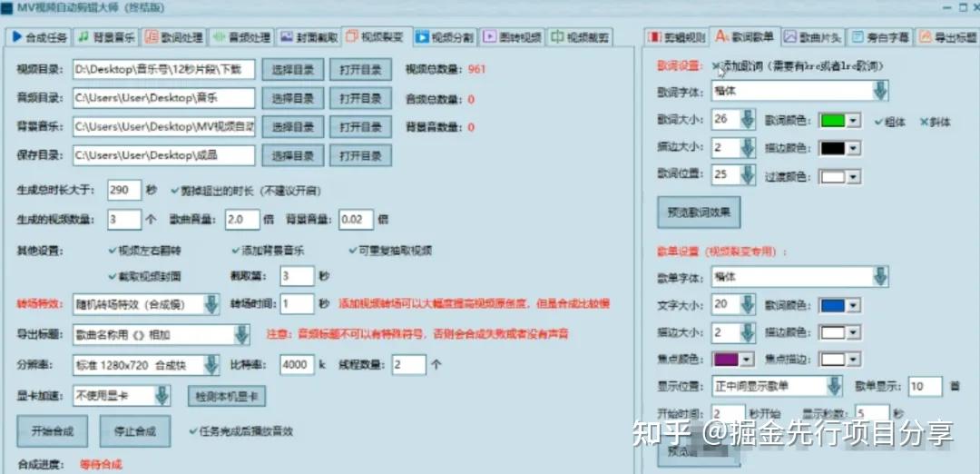Start processing with the 开始合成 button
This screenshot has width=980, height=474.
[x=53, y=431]
